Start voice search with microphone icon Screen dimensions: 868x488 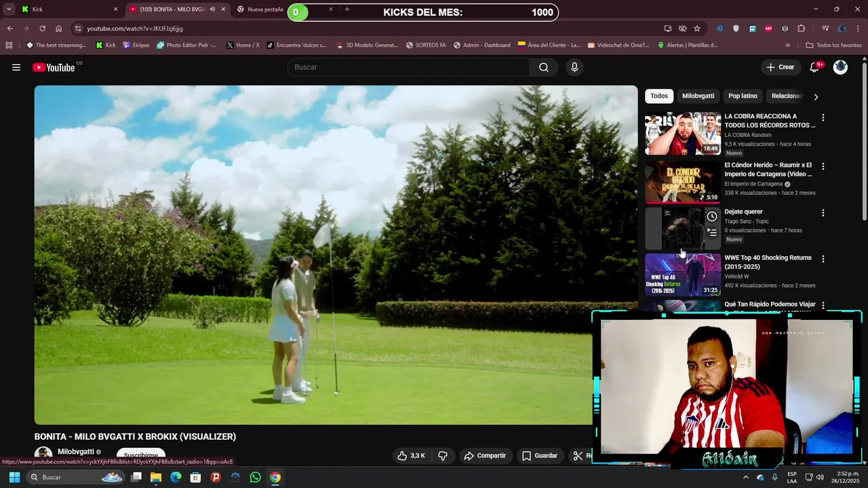574,67
